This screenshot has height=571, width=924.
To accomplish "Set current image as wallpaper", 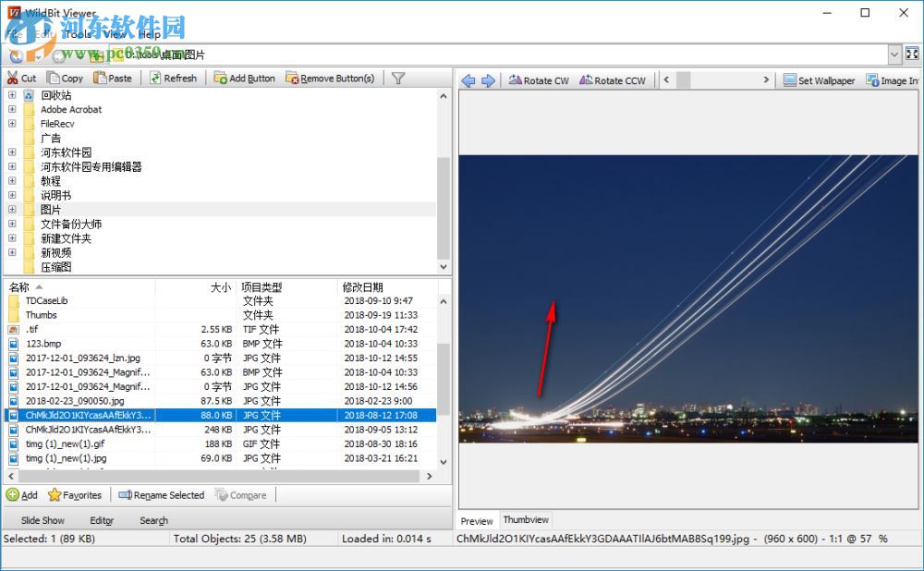I will pos(819,80).
